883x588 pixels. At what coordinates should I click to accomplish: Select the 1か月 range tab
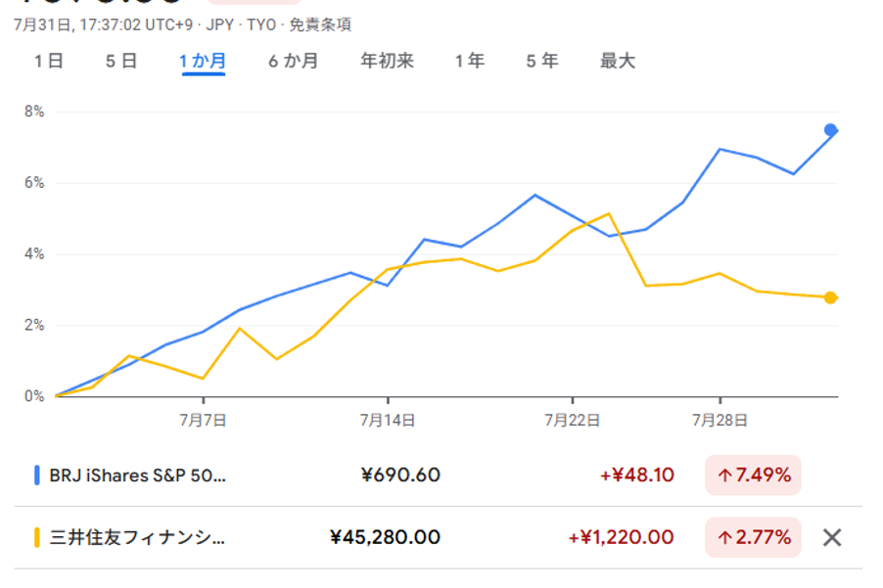[x=203, y=61]
